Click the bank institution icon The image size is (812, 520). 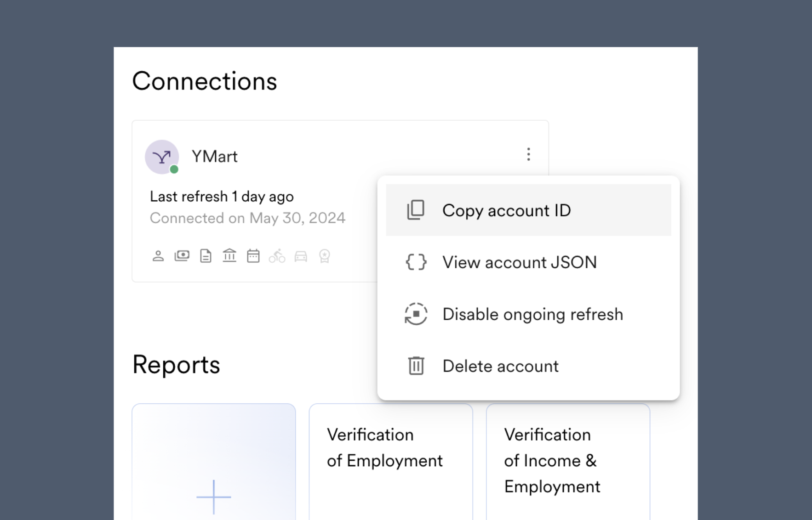click(x=230, y=256)
